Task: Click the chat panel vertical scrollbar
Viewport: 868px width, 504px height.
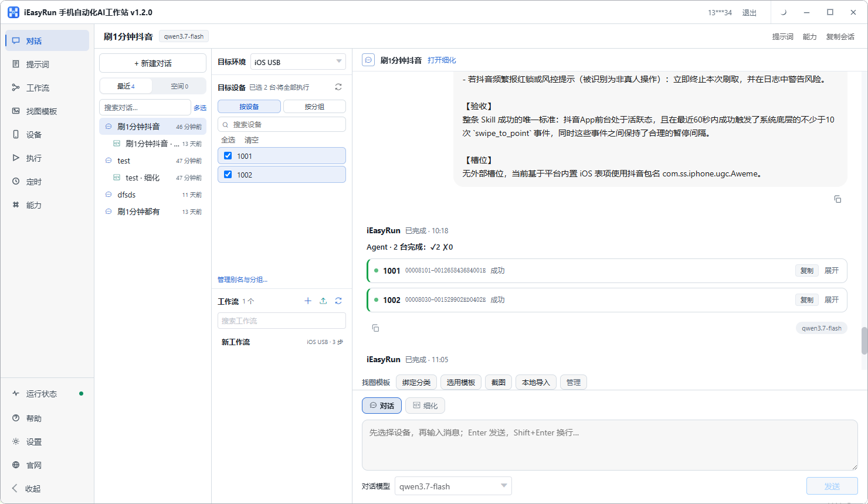Action: coord(864,340)
